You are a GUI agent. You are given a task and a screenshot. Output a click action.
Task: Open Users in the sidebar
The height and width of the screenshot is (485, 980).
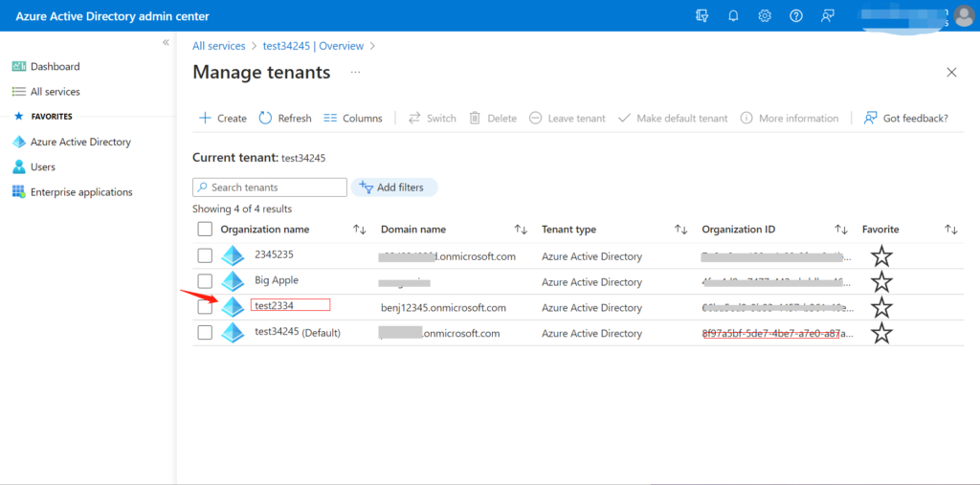click(33, 166)
